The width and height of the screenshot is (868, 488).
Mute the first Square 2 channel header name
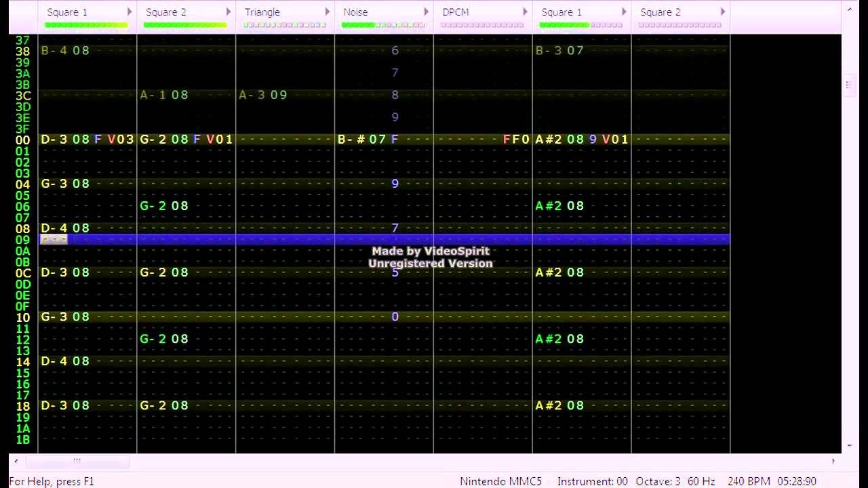pyautogui.click(x=166, y=12)
